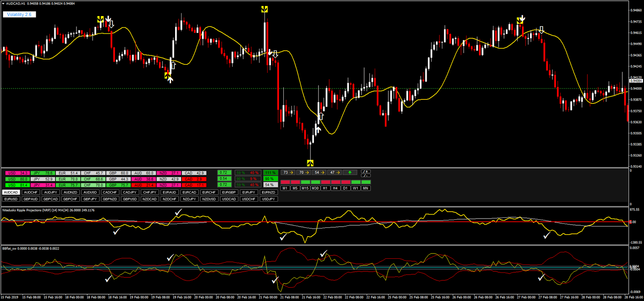Switch to the H1 timeframe
This screenshot has height=301, width=644.
pos(325,188)
